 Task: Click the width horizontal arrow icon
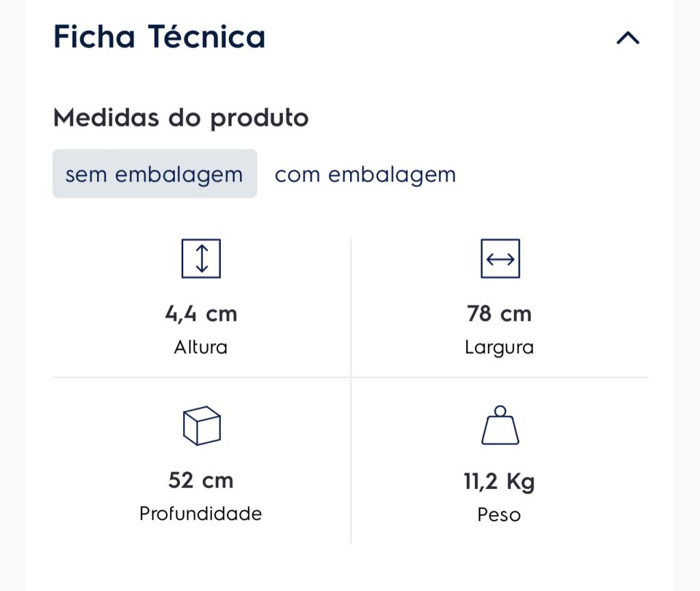coord(500,259)
